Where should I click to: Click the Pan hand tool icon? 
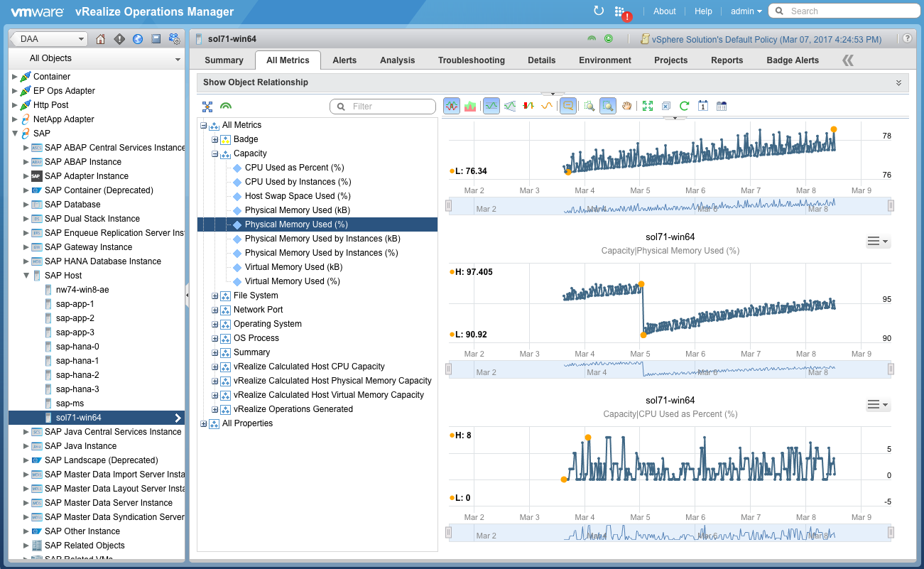click(627, 107)
